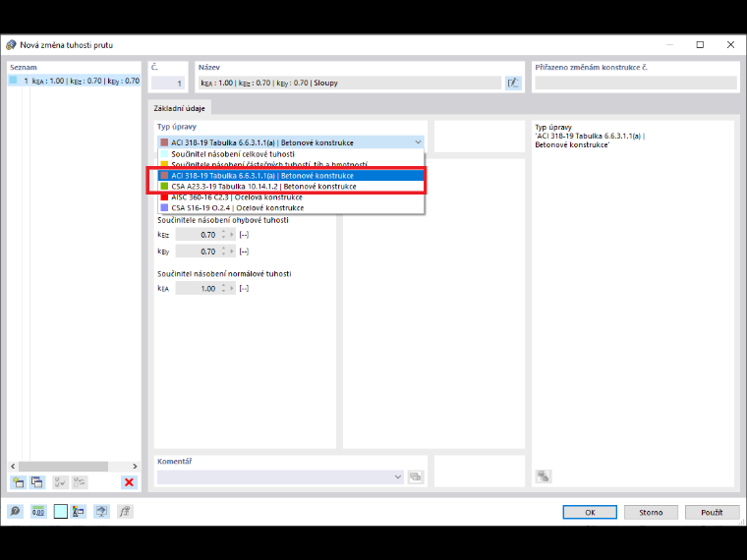
Task: Create a new member stiffness modification
Action: [18, 482]
